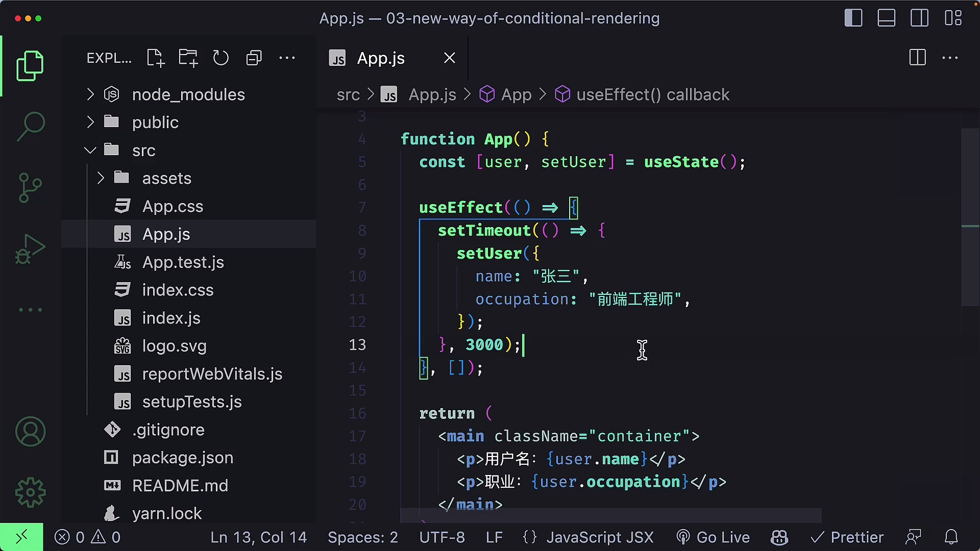Open App.test.js file
The image size is (980, 551).
189,262
